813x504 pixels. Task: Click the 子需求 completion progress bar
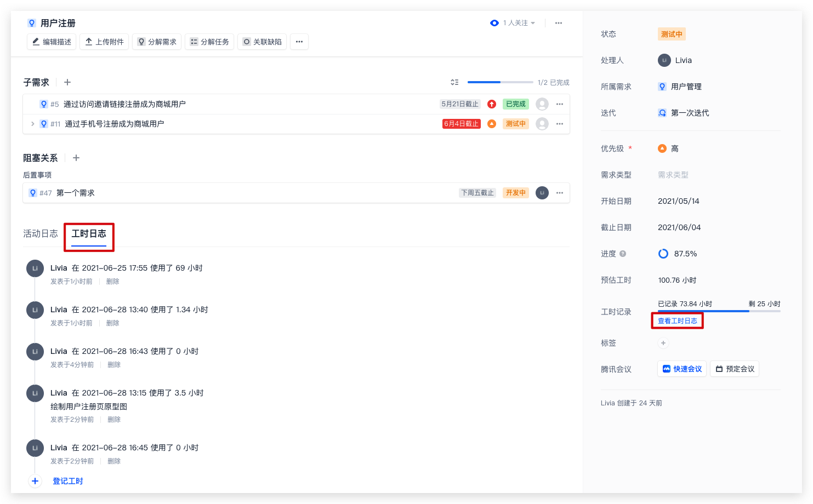[500, 82]
